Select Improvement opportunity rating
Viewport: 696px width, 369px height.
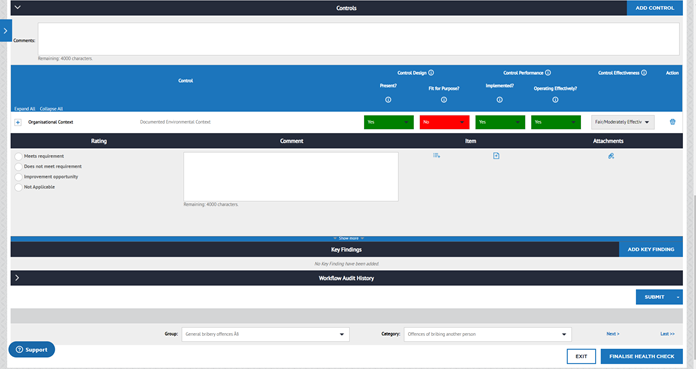(x=18, y=177)
